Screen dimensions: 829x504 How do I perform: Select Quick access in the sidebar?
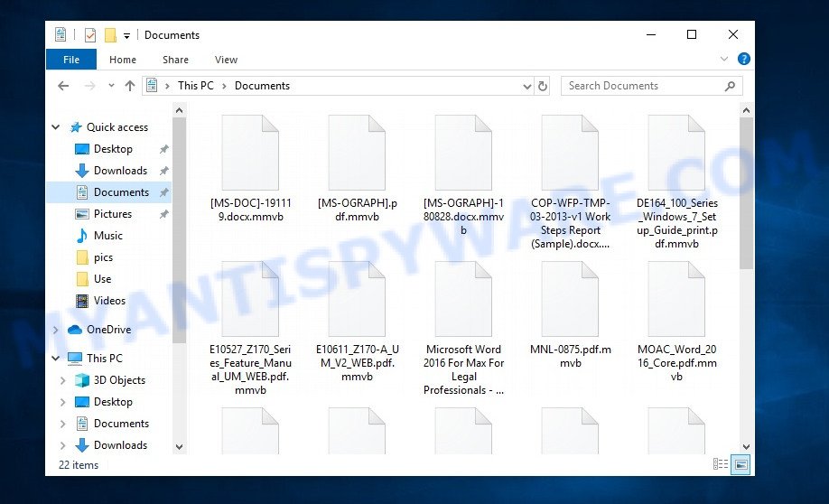(116, 127)
